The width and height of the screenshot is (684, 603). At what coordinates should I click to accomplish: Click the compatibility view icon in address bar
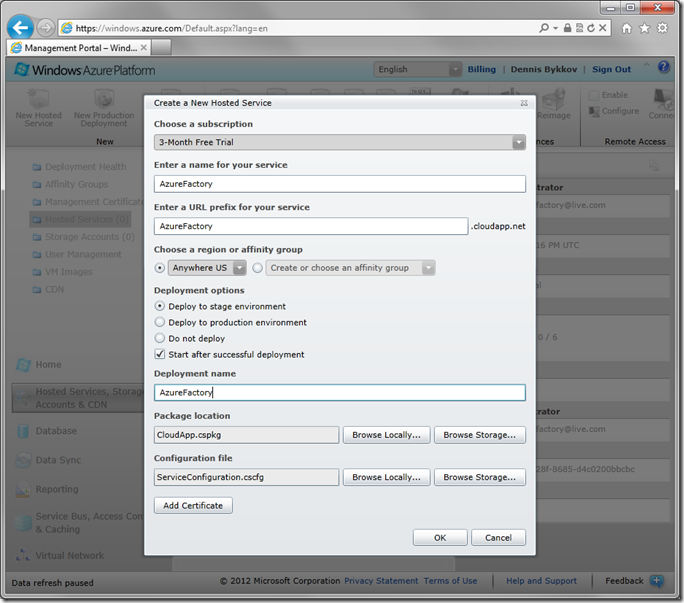click(579, 28)
